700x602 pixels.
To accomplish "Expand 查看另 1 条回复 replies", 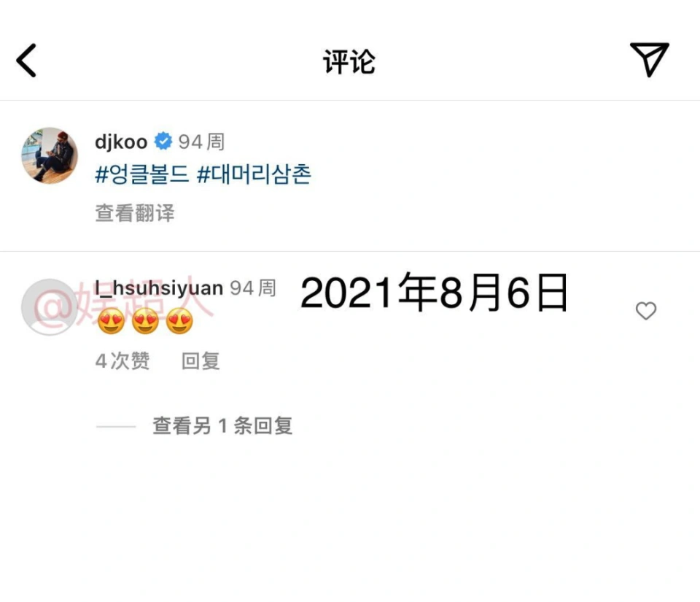I will [x=222, y=425].
